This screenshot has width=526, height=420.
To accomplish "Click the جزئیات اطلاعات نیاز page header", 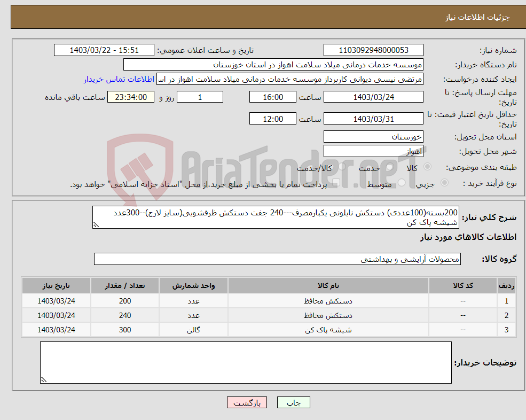I will 477,17.
